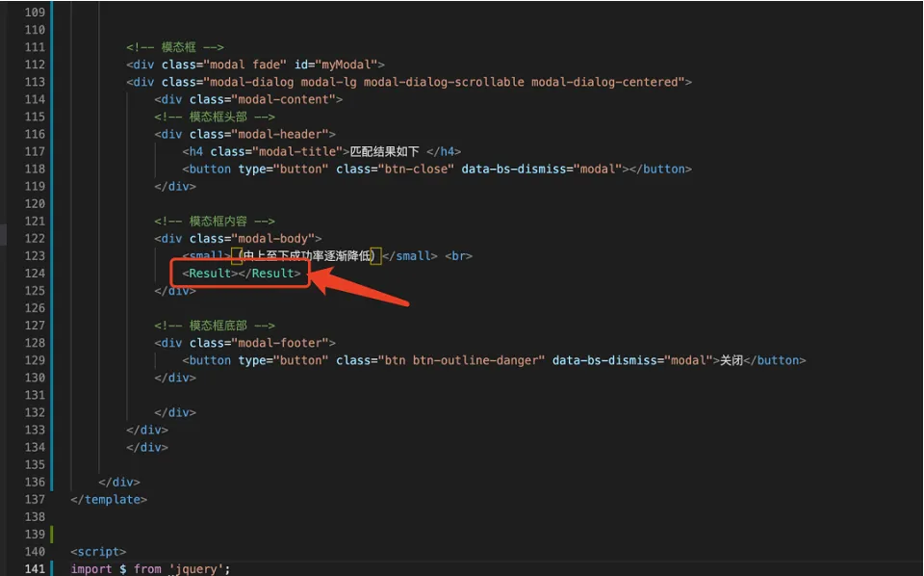The image size is (924, 576).
Task: Click the closing div tag on line 132
Action: 175,412
